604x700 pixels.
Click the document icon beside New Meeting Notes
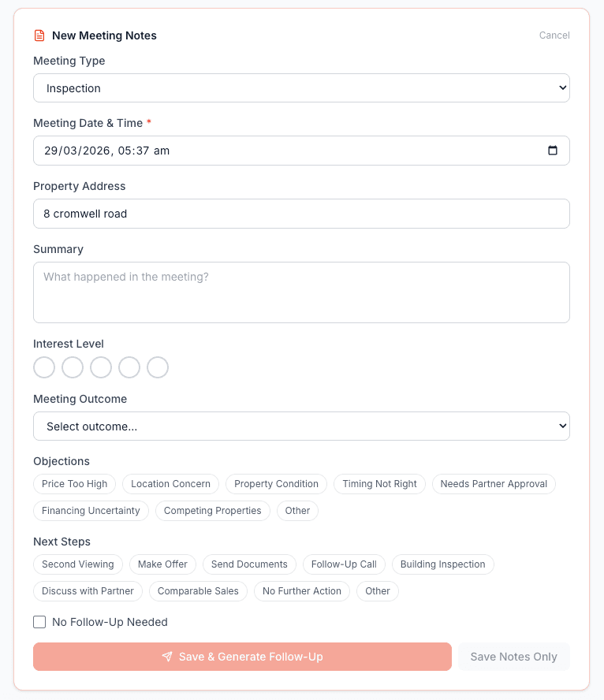39,35
